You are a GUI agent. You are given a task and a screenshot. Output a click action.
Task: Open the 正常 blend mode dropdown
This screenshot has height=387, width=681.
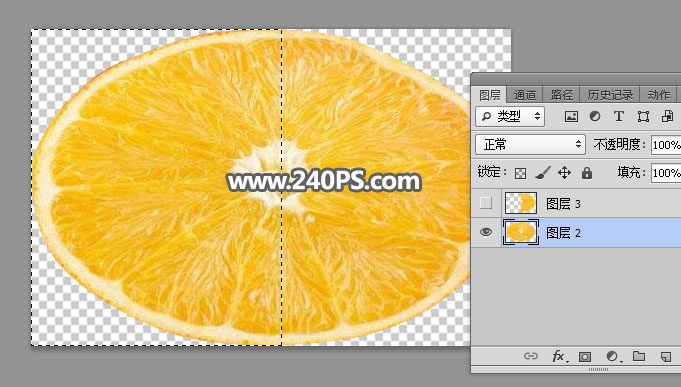(530, 145)
